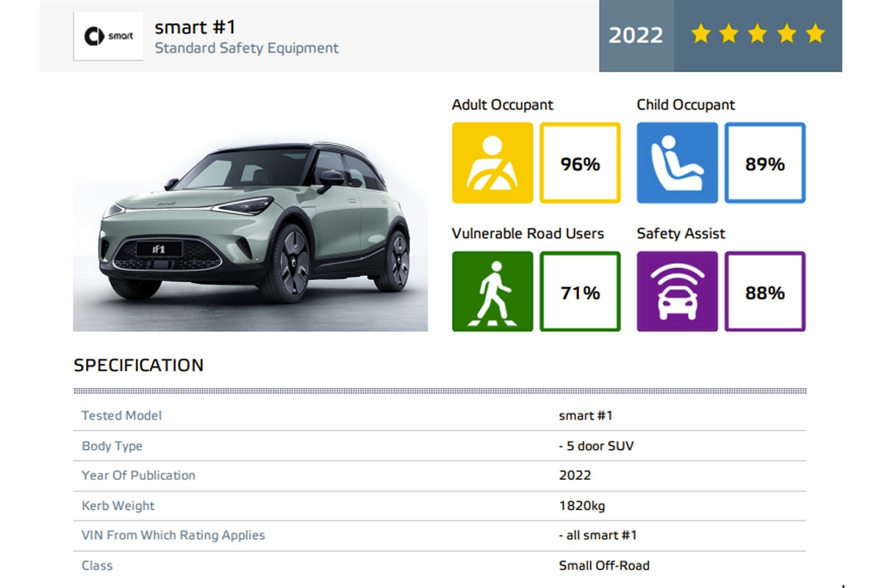882x588 pixels.
Task: Click the '- 5 door SUV' value
Action: (596, 446)
